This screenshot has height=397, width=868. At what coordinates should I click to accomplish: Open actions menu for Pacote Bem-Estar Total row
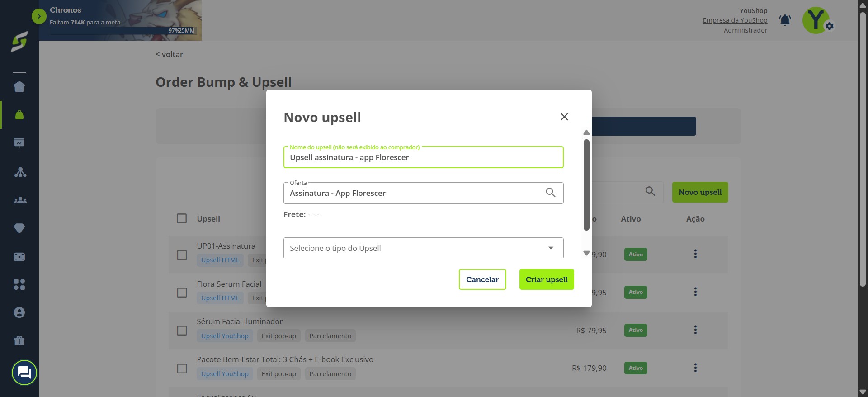point(695,368)
